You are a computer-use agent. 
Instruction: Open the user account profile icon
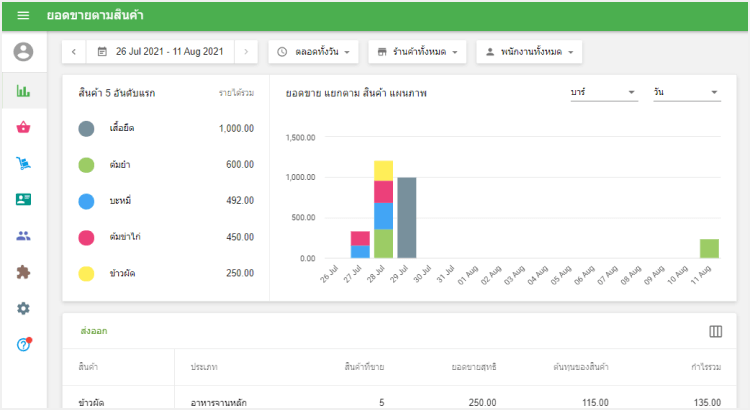[x=24, y=52]
